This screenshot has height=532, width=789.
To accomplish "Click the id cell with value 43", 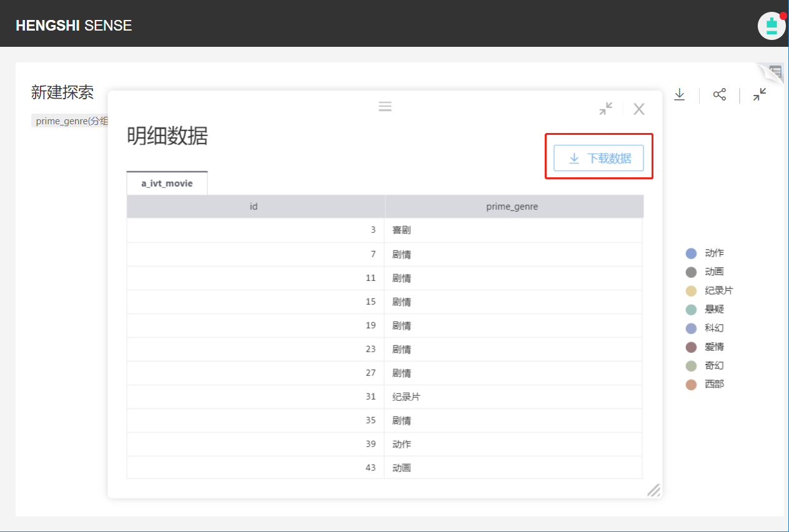I will click(x=256, y=468).
